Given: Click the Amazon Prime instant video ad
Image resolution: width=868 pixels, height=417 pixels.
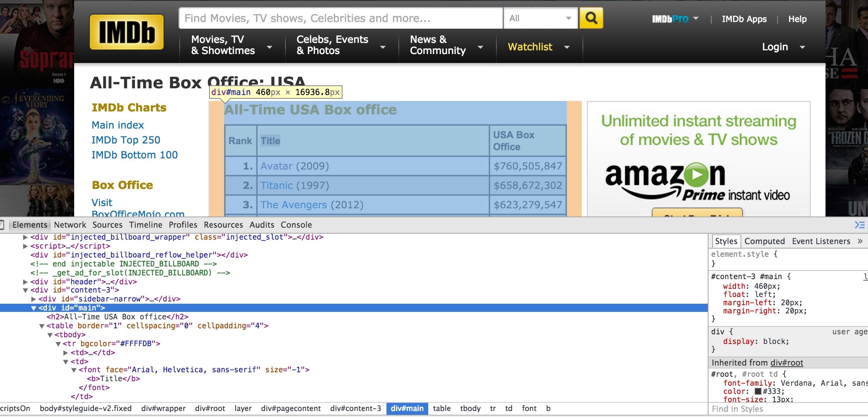Looking at the screenshot, I should pyautogui.click(x=698, y=159).
